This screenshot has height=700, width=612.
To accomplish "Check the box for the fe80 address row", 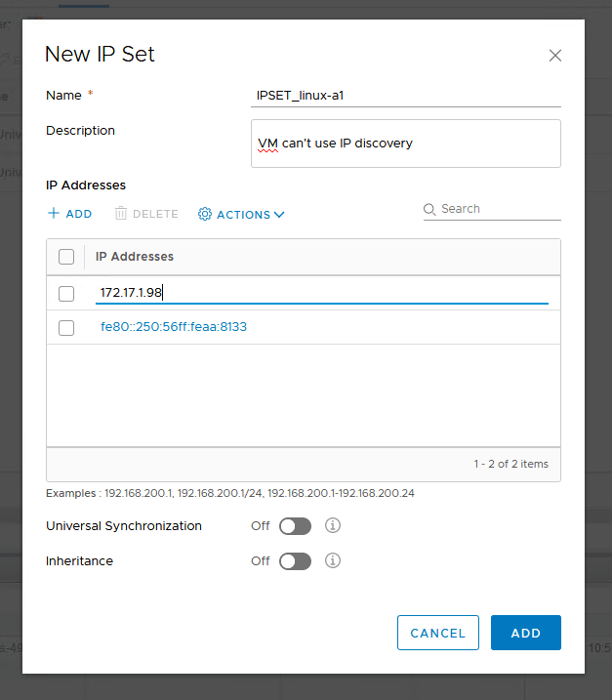I will pos(66,328).
